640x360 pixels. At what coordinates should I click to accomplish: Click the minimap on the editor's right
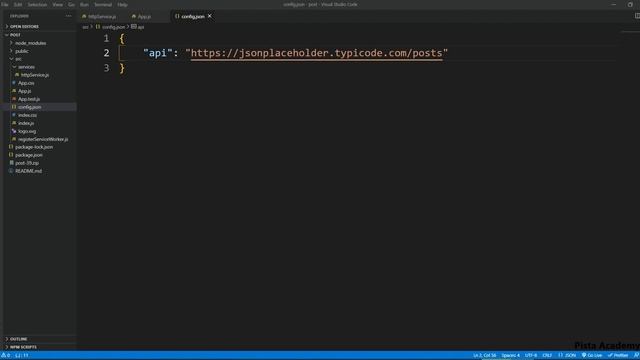point(630,31)
